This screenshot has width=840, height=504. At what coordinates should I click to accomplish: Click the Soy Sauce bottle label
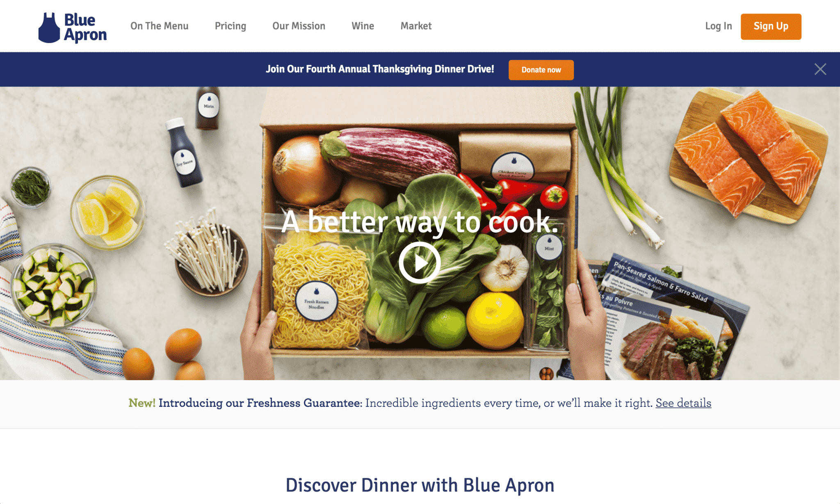184,162
